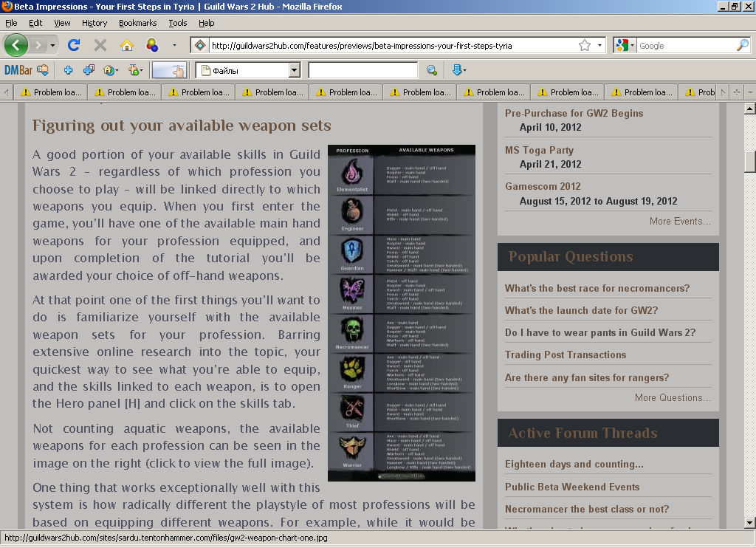The image size is (756, 548).
Task: Open 'Eighteen days and counting...' forum thread
Action: click(574, 464)
